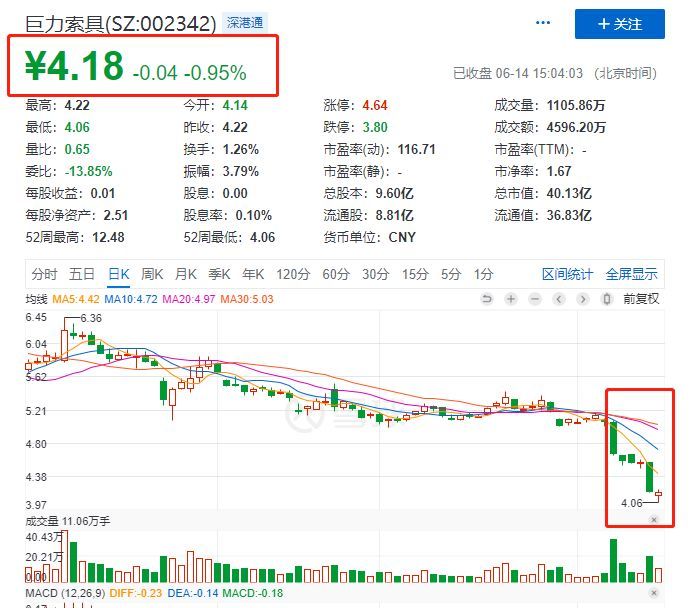The height and width of the screenshot is (608, 691).
Task: Click the chart scroll left arrow
Action: tap(559, 299)
